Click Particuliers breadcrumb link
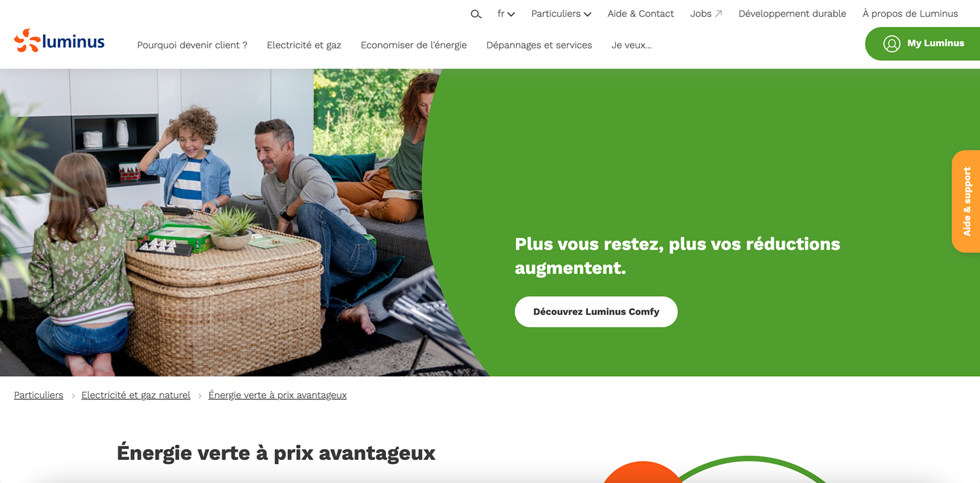This screenshot has height=483, width=980. pos(39,395)
